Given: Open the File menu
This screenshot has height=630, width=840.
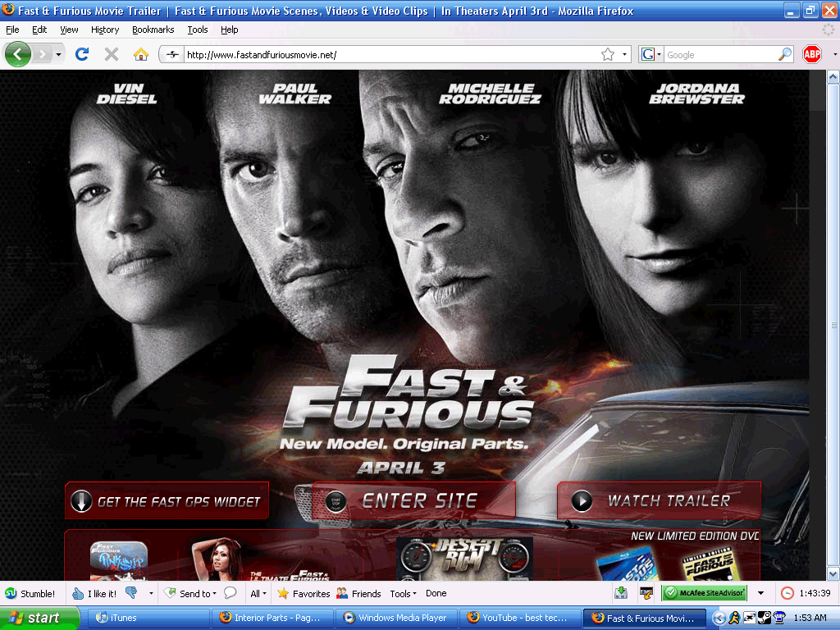Looking at the screenshot, I should pyautogui.click(x=12, y=30).
